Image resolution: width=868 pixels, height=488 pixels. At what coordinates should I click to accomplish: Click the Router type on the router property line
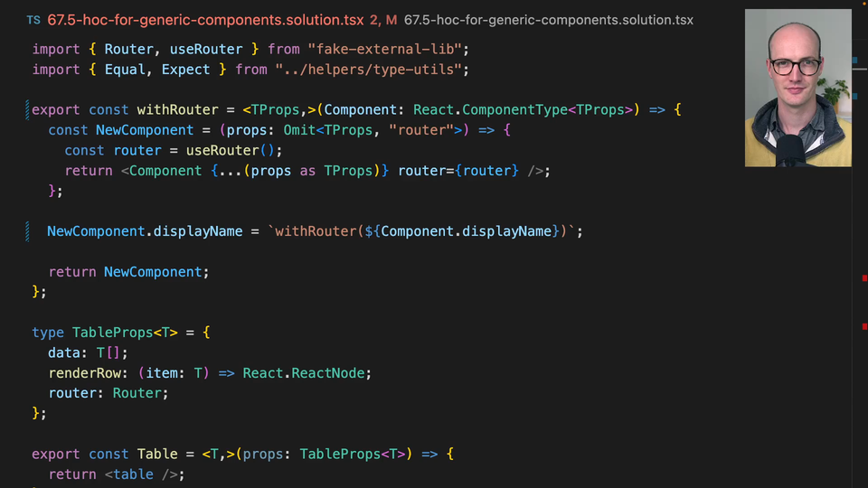137,393
